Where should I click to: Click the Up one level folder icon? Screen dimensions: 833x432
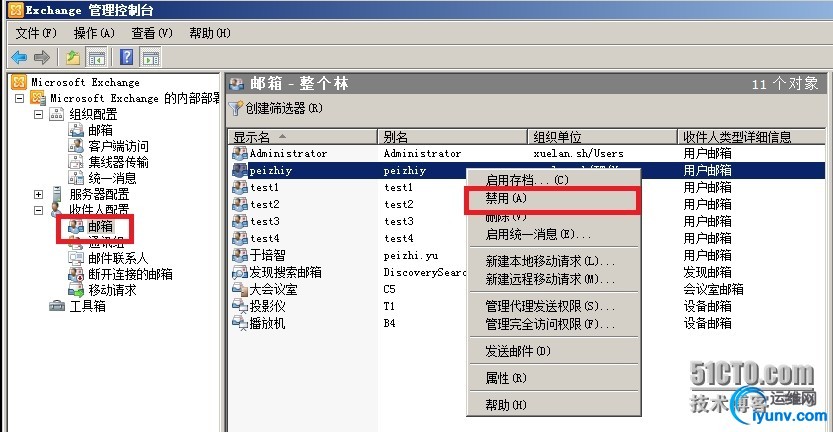click(x=73, y=57)
